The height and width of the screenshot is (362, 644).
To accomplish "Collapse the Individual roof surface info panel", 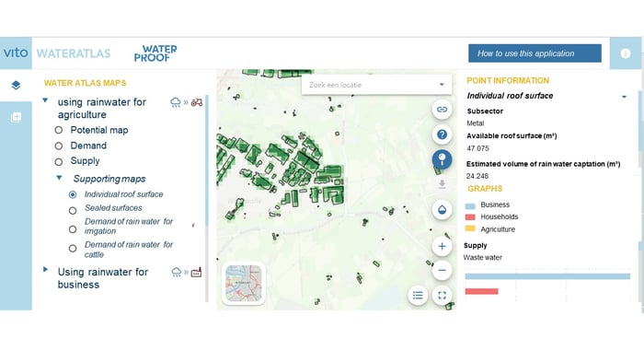I will pos(624,97).
